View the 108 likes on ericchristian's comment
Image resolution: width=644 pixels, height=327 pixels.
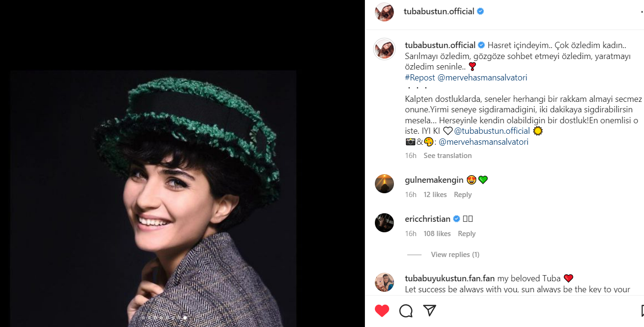coord(437,234)
